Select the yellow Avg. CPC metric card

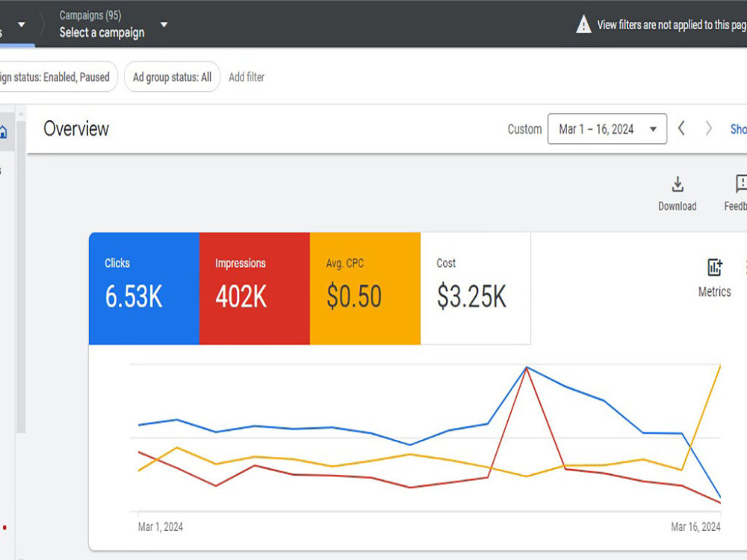[x=365, y=288]
